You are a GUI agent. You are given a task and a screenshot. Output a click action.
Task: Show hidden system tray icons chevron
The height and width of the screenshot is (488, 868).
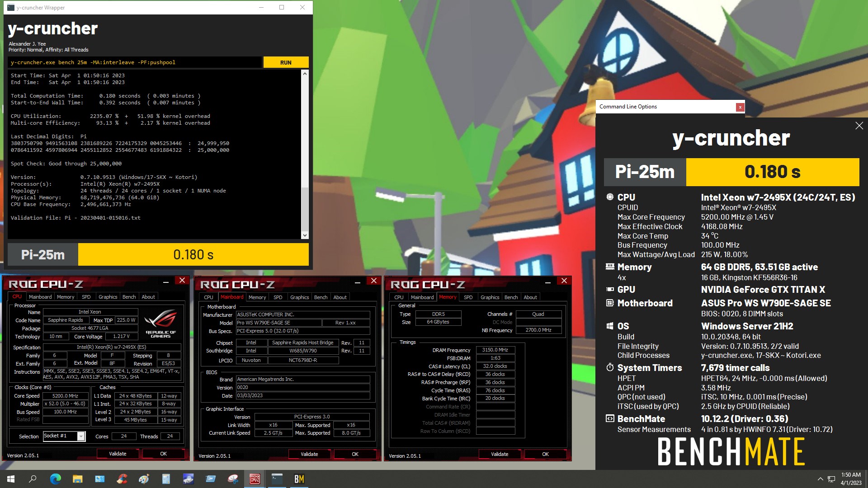click(820, 479)
